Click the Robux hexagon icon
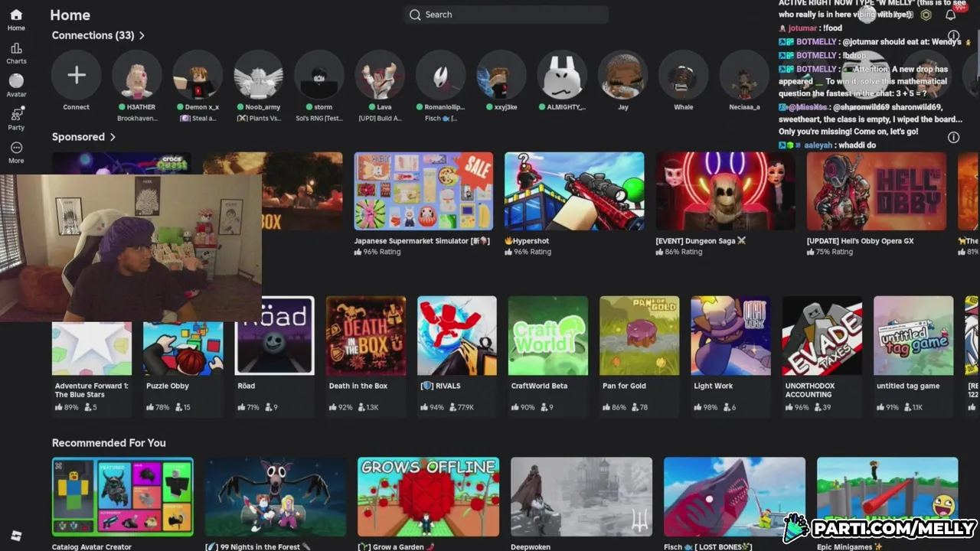 point(926,15)
